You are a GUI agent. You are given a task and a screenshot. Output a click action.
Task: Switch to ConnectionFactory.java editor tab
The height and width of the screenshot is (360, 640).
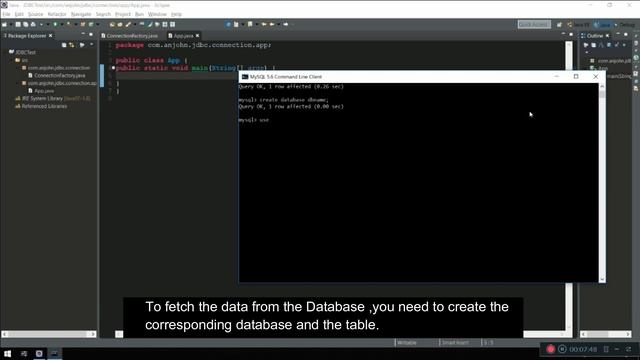point(129,36)
